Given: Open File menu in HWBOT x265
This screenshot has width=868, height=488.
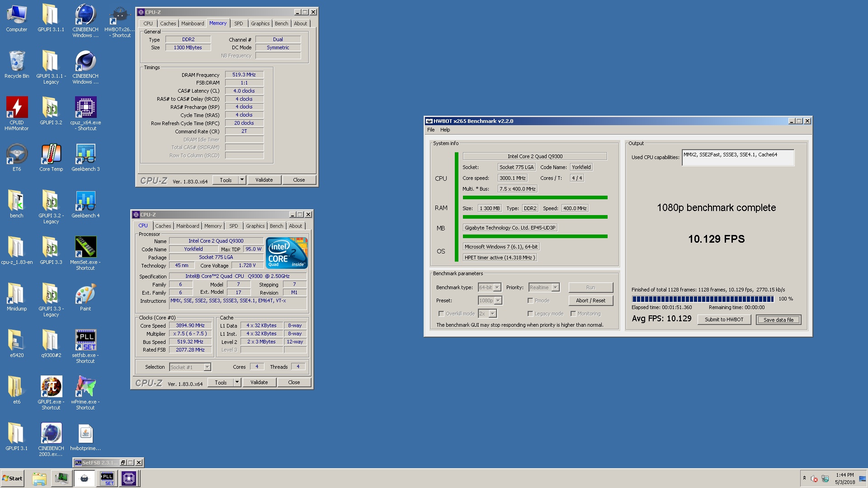Looking at the screenshot, I should 431,130.
